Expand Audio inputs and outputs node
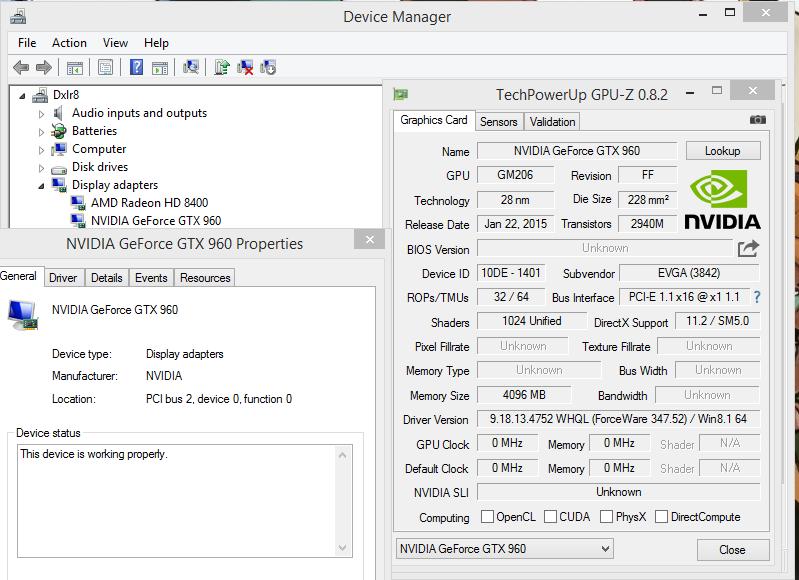 point(41,114)
